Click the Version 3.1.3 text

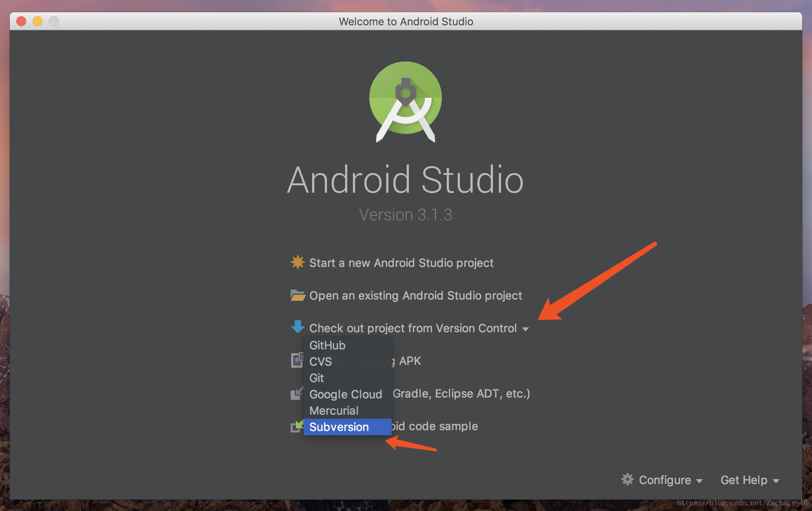click(406, 215)
